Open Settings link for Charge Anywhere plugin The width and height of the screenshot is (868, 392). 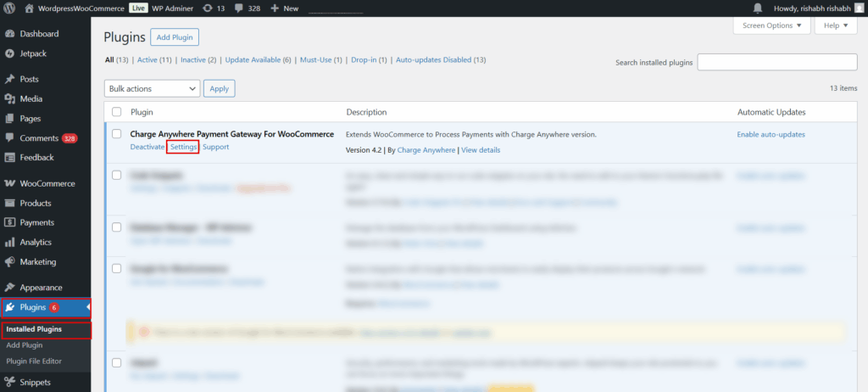(x=183, y=147)
